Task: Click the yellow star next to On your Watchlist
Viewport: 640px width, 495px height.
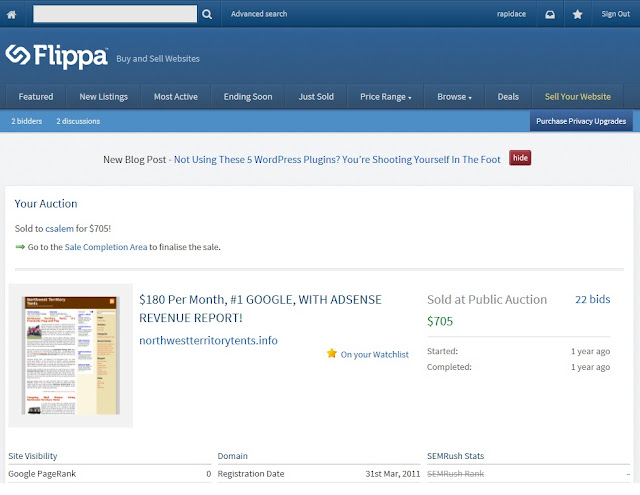Action: [x=332, y=353]
